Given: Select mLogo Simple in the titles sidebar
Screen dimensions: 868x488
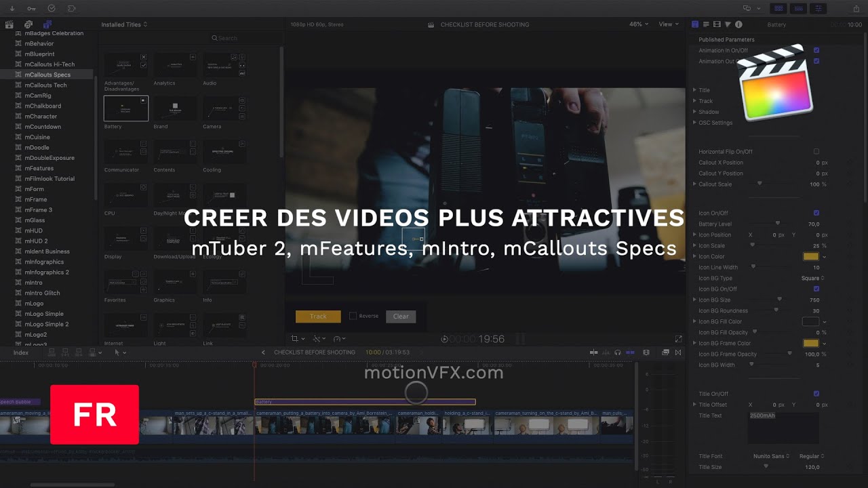Looking at the screenshot, I should click(44, 314).
